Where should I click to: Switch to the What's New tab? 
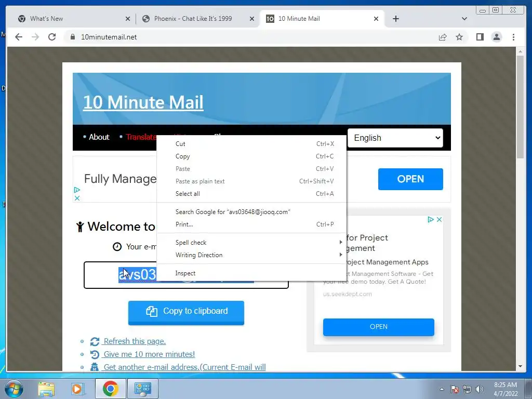73,19
